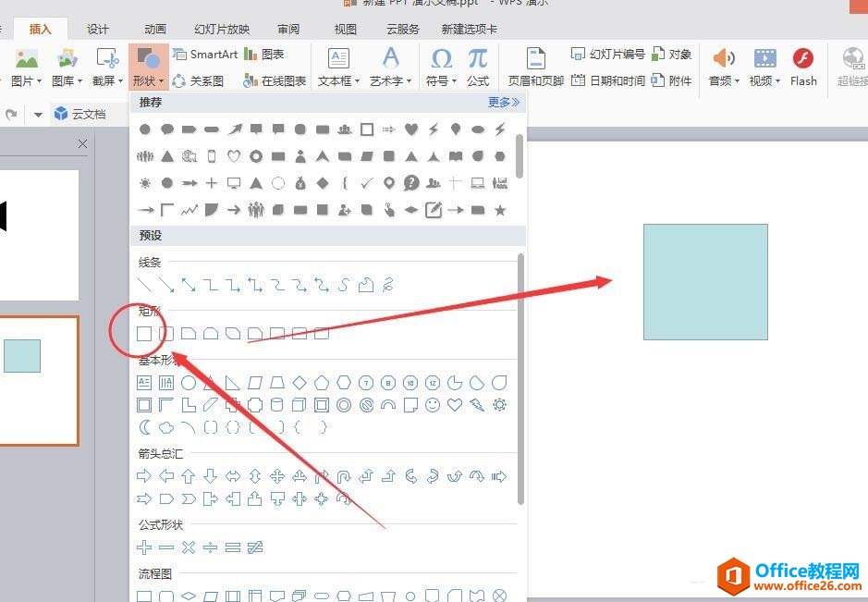Viewport: 868px width, 602px height.
Task: Select the heart shape in 基本形状
Action: (455, 405)
